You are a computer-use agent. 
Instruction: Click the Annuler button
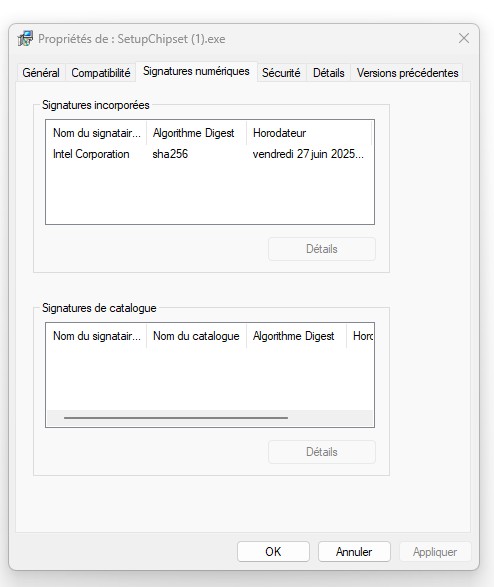coord(354,551)
